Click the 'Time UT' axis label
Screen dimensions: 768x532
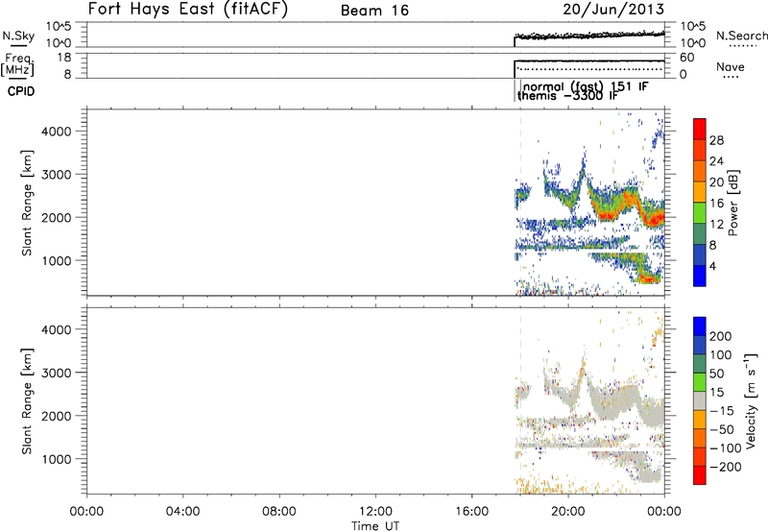point(375,526)
